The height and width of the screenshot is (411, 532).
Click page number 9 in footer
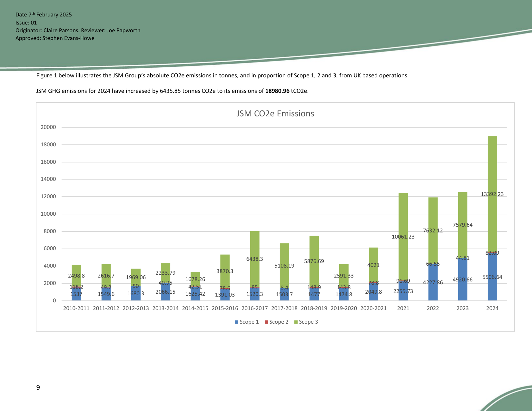click(38, 387)
